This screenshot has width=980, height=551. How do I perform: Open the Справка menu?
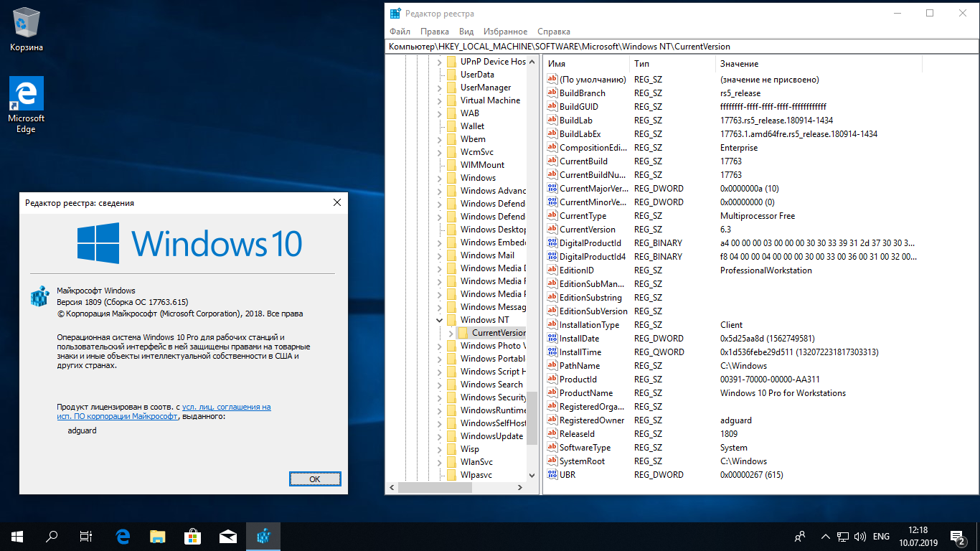(x=554, y=32)
